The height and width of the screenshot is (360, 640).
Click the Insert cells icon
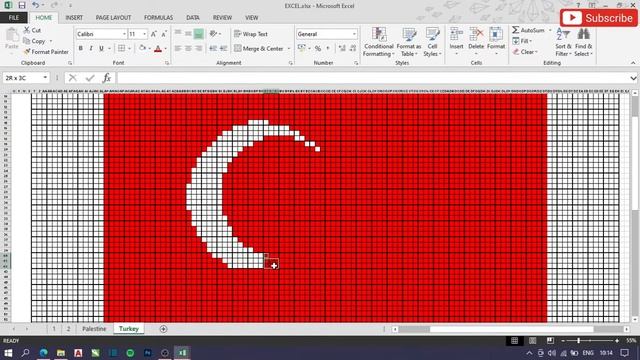point(456,34)
